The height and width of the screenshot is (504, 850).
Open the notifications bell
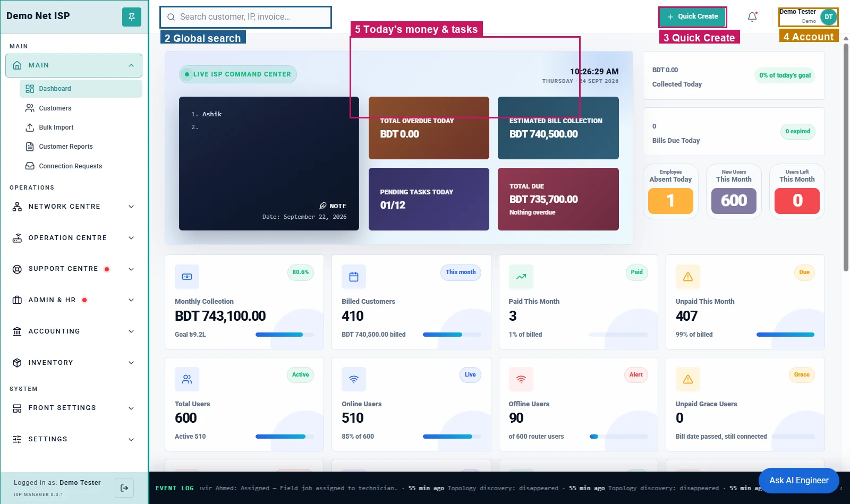(752, 17)
